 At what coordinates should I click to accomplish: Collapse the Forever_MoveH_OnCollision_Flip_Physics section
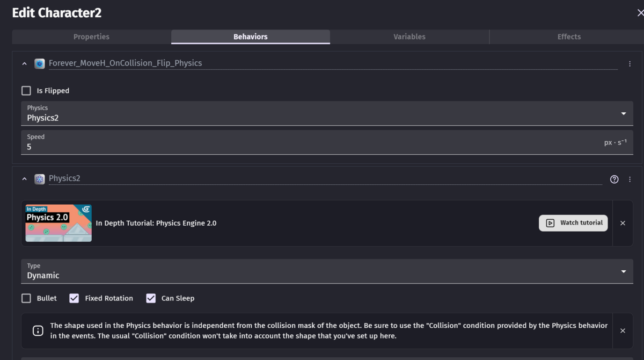click(24, 63)
